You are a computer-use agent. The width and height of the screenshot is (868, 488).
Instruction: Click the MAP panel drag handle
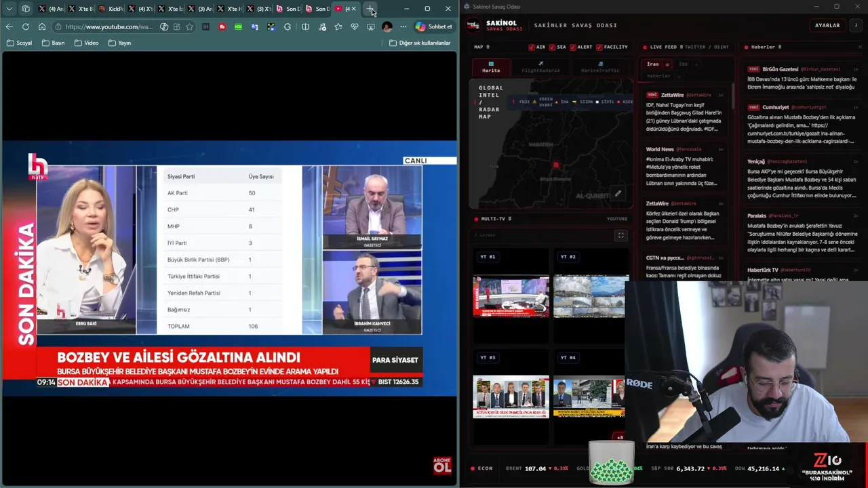pos(488,47)
